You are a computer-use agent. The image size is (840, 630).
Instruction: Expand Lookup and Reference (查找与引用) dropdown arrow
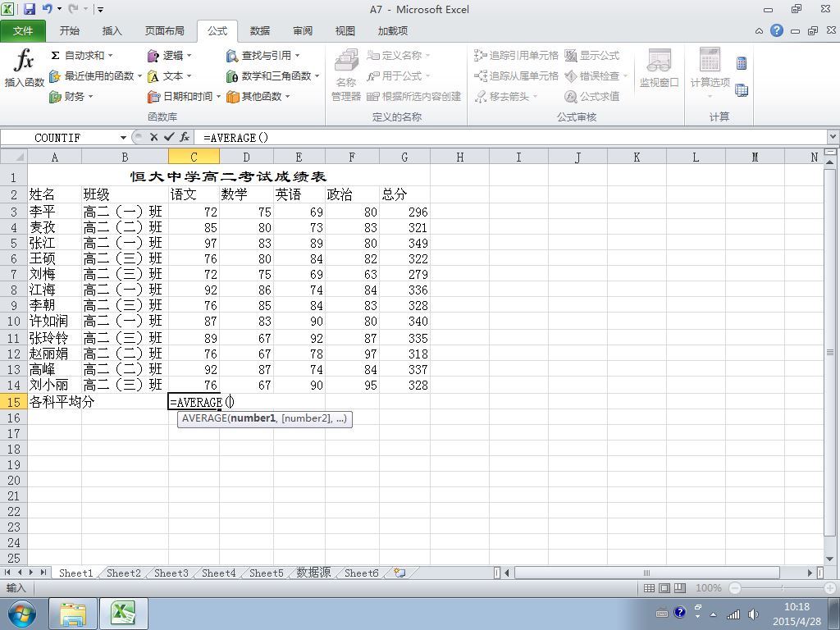[x=297, y=56]
